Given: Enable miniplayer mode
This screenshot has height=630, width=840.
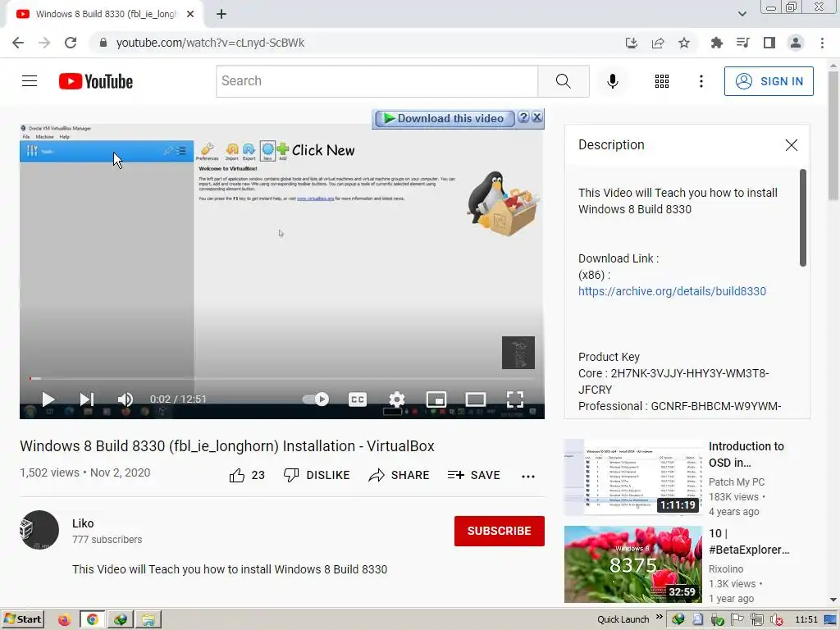Looking at the screenshot, I should coord(436,399).
